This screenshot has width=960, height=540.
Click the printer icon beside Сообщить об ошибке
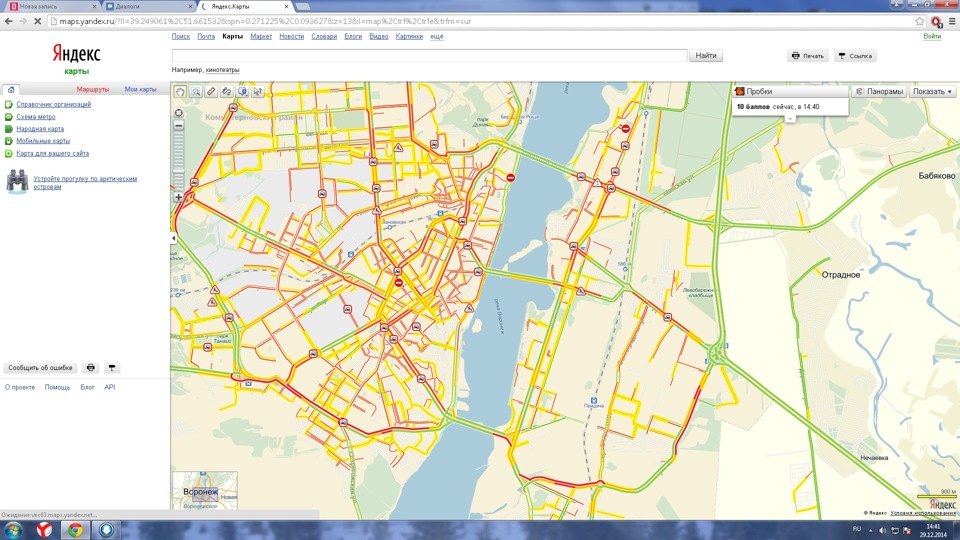click(x=91, y=368)
